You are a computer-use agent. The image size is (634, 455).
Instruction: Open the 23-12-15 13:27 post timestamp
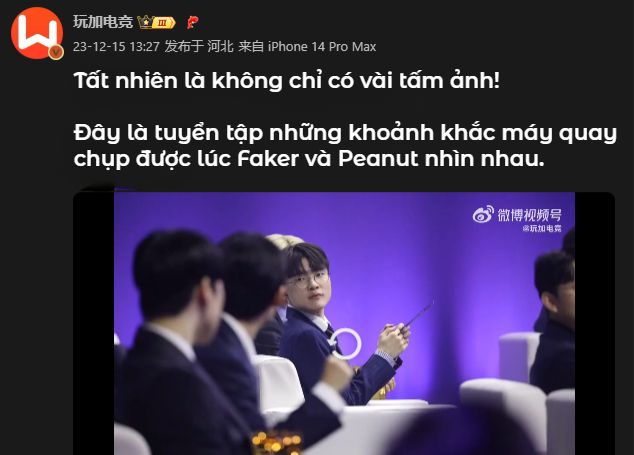coord(116,47)
